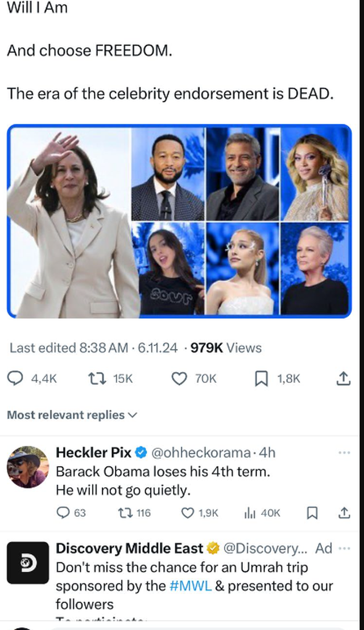Share the main post
Image resolution: width=364 pixels, height=630 pixels.
(344, 378)
